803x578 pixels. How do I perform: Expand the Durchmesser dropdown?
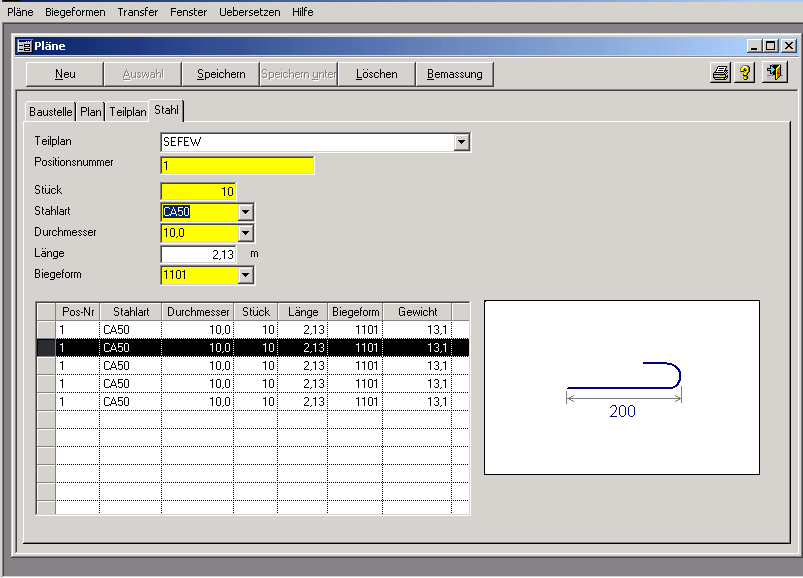pyautogui.click(x=245, y=233)
